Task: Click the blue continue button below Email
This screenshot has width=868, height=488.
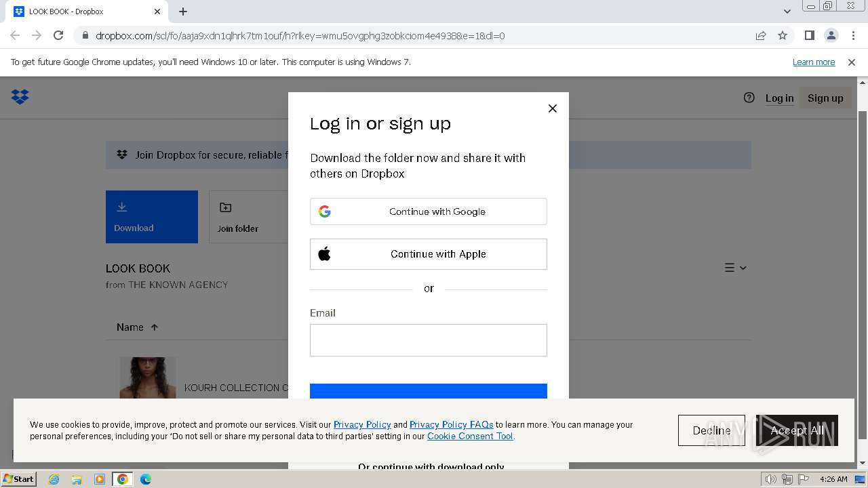Action: [x=429, y=391]
